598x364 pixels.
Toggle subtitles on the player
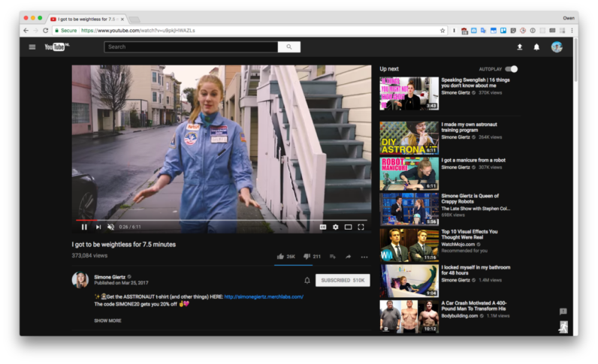tap(323, 227)
